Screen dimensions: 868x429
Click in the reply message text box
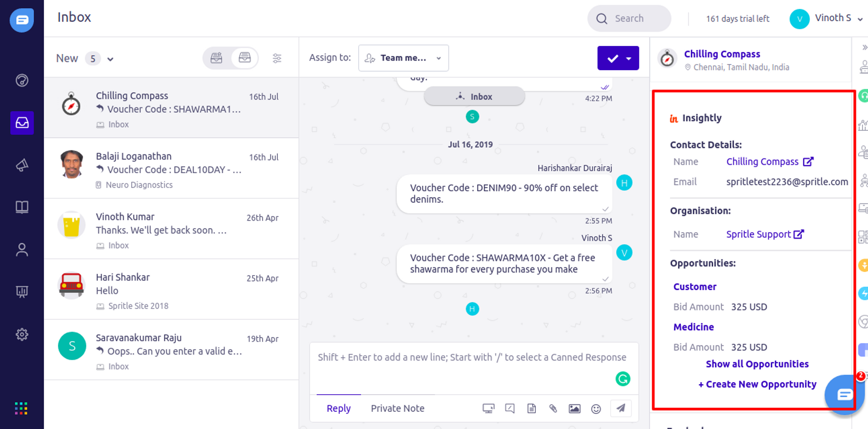click(474, 367)
